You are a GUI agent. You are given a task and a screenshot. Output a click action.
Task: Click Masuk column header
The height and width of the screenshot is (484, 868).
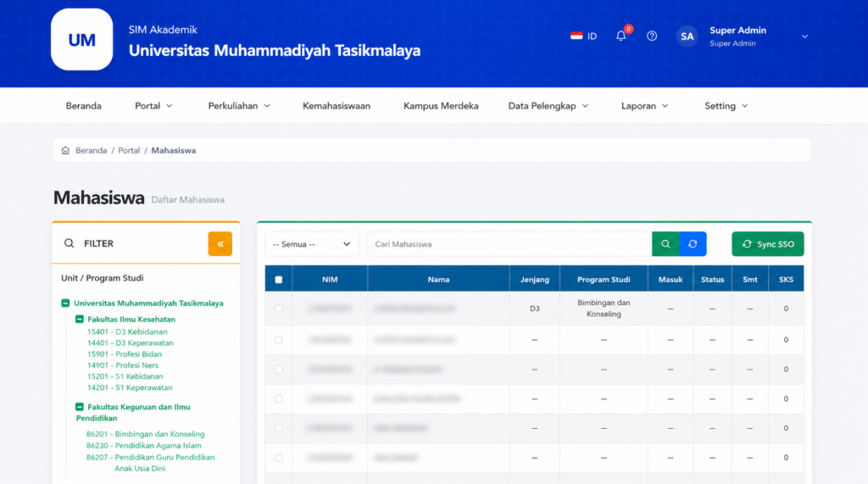pos(670,280)
